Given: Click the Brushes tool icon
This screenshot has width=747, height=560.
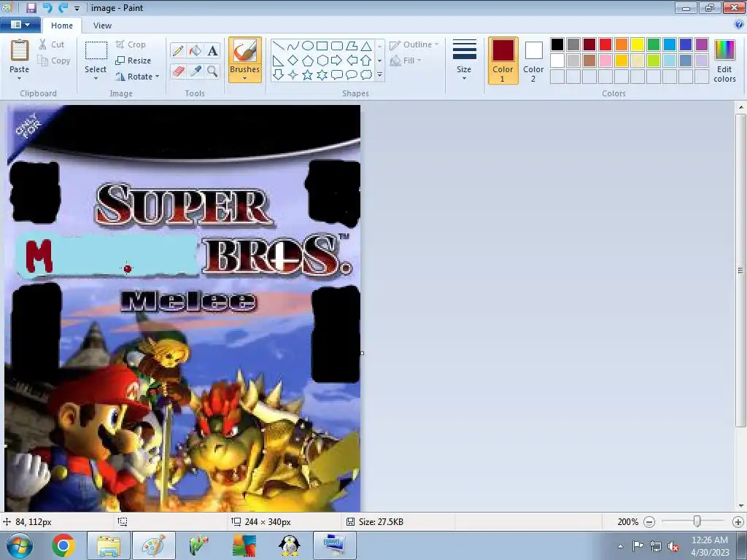Looking at the screenshot, I should coord(245,52).
